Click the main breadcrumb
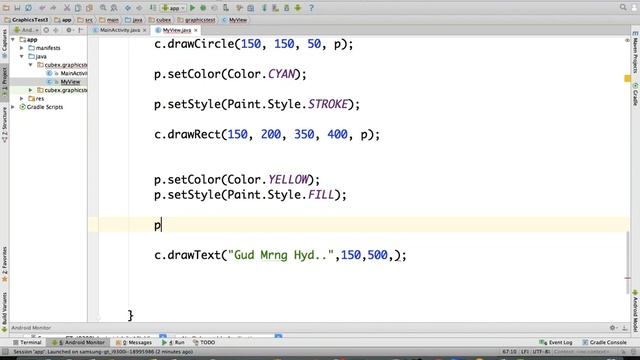640x360 pixels. [x=109, y=20]
